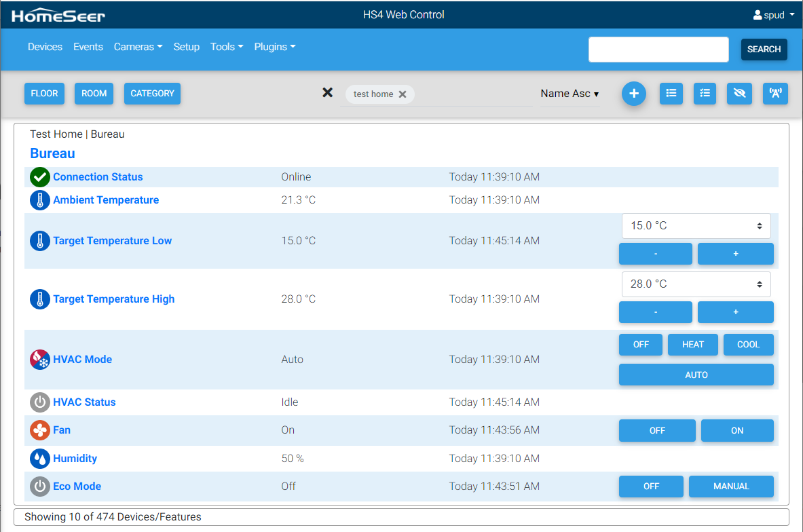Open the Name Asc sort dropdown
Viewport: 803px width, 532px height.
(569, 94)
